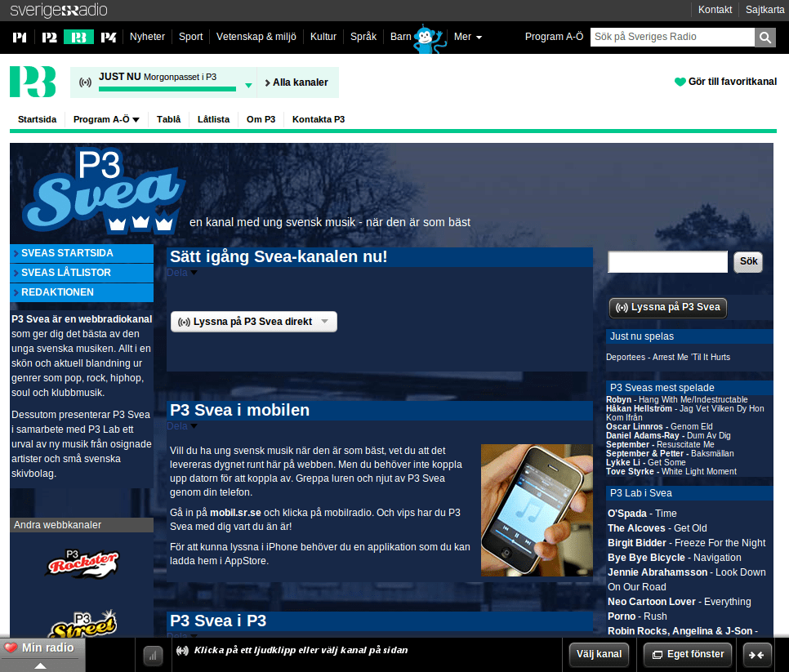Click the red heart in Min radio

tap(10, 648)
